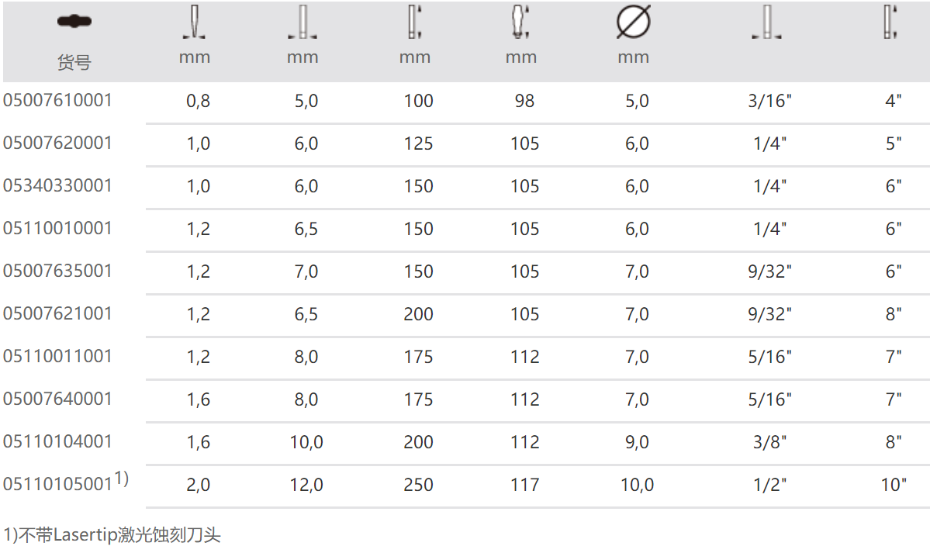Select the 10" blade length cell
930x560 pixels.
click(x=894, y=485)
